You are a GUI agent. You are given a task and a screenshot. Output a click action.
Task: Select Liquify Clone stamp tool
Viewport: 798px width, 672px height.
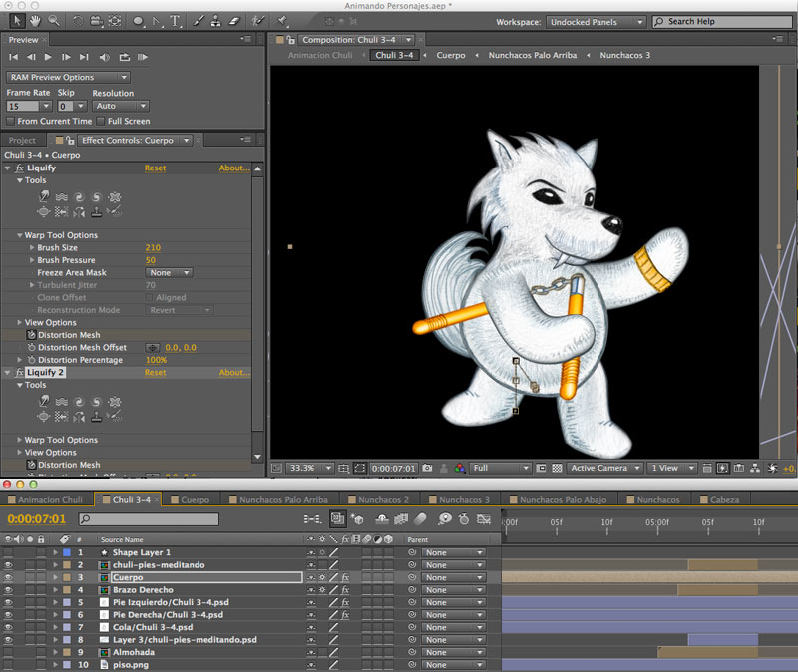tap(96, 211)
